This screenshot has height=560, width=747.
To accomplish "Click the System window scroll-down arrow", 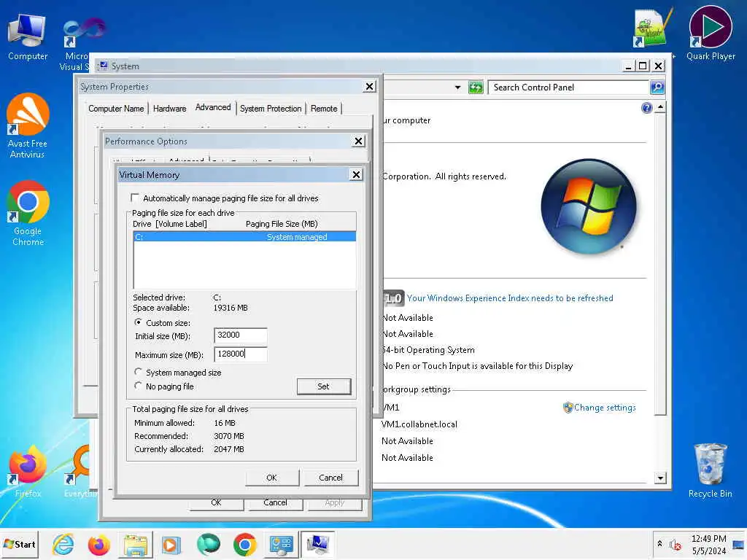I will [x=660, y=478].
